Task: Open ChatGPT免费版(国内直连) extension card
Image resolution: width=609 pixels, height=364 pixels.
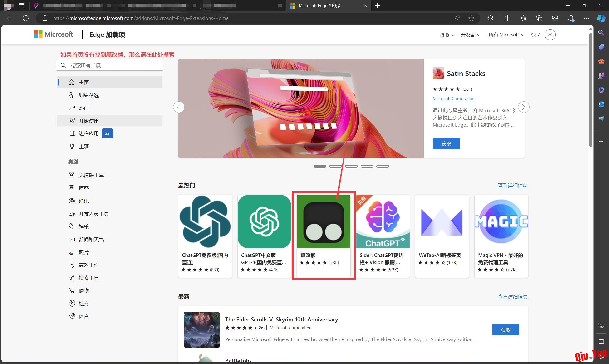Action: pos(205,236)
